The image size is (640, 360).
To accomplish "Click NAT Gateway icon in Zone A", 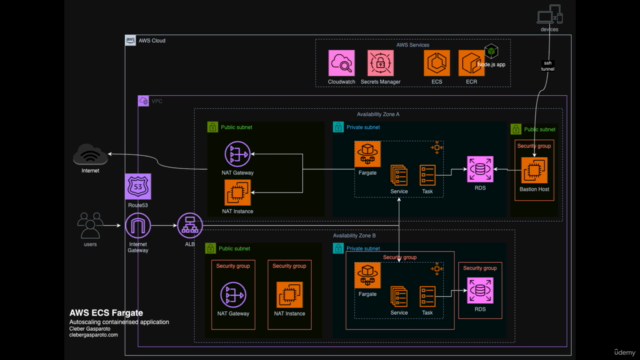I will (x=238, y=154).
